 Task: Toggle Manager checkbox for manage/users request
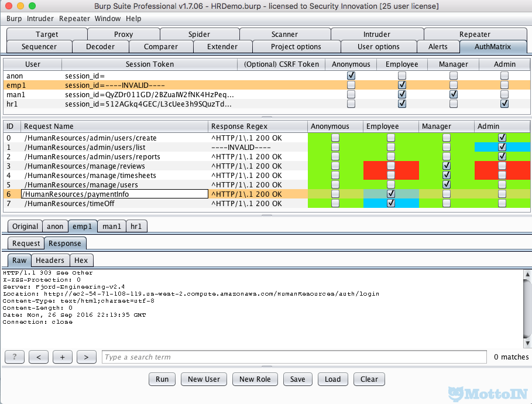[447, 184]
